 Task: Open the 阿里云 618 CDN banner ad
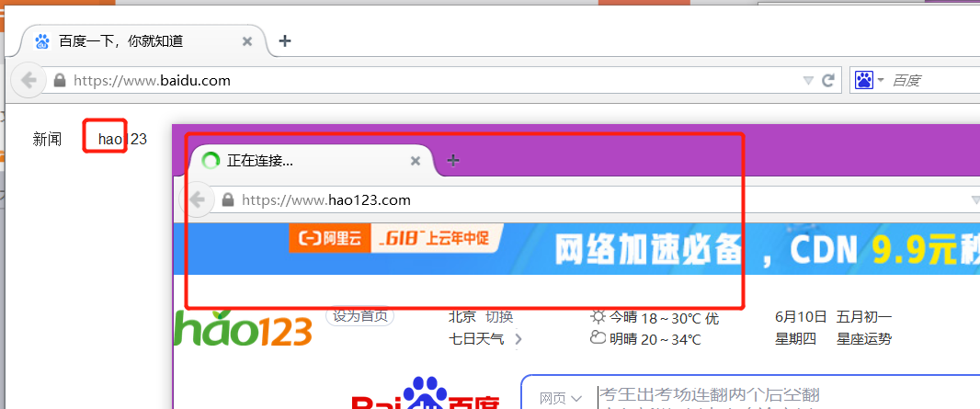click(576, 248)
